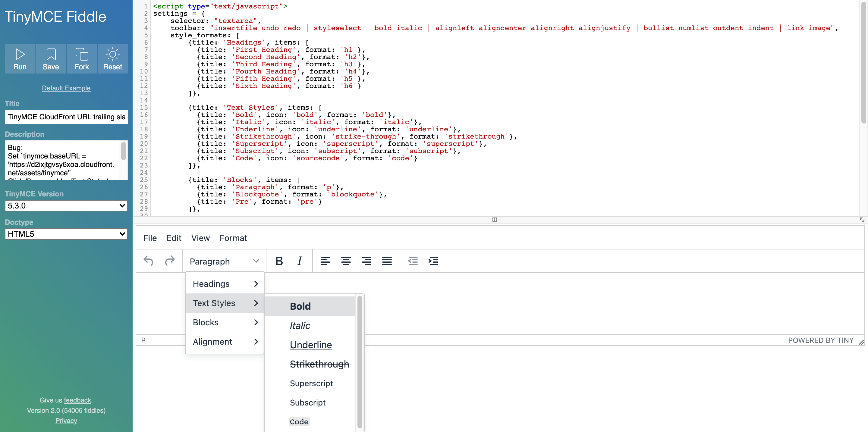The width and height of the screenshot is (868, 432).
Task: Redo the last editor change
Action: click(x=170, y=261)
